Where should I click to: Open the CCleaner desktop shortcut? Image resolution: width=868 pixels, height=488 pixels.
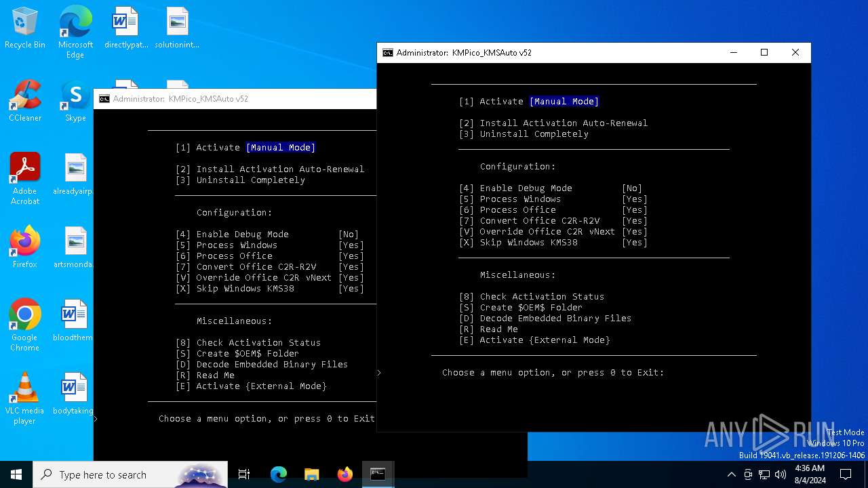tap(25, 102)
